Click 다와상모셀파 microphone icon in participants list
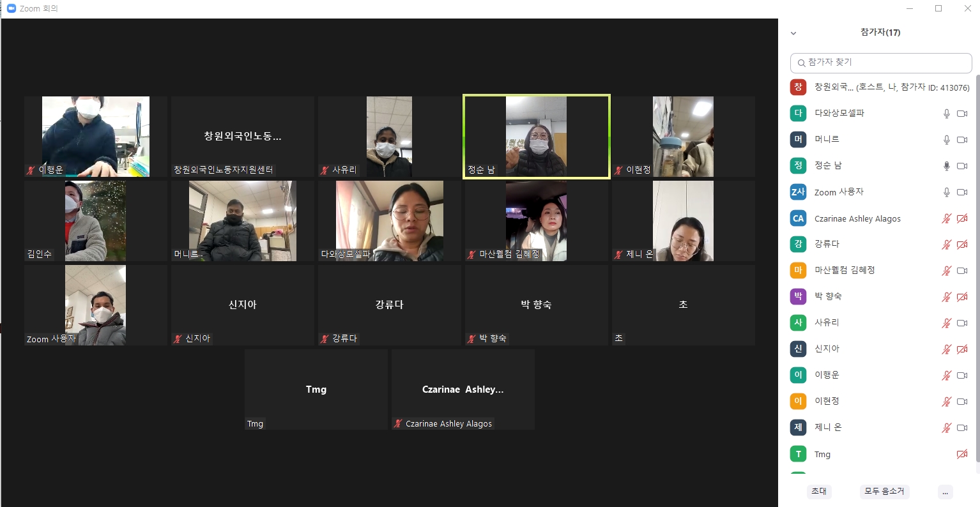Viewport: 980px width, 507px height. click(947, 114)
